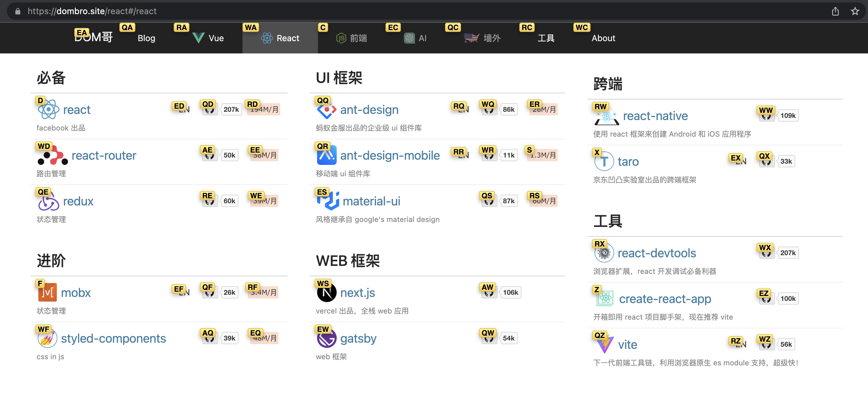Open the material-ui link
Viewport: 868px width, 401px height.
click(371, 201)
